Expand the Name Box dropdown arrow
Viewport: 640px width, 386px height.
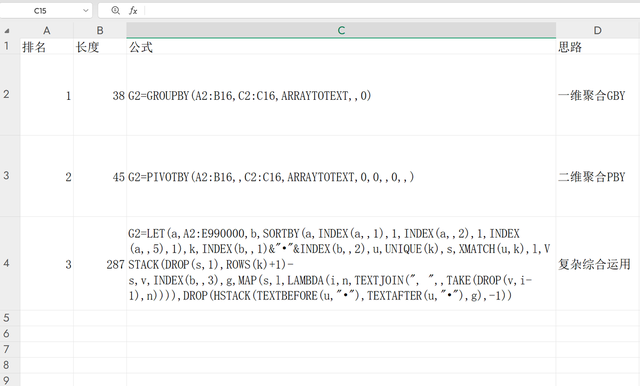coord(85,11)
